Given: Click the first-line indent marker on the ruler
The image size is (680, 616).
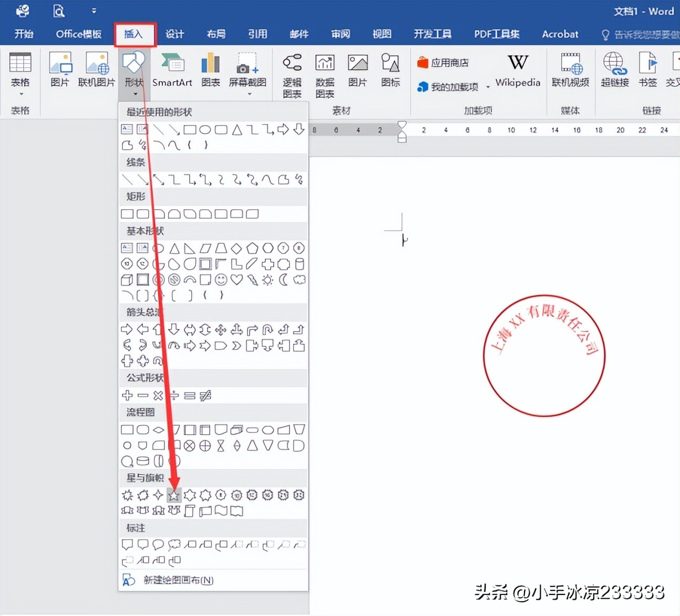Looking at the screenshot, I should [402, 125].
